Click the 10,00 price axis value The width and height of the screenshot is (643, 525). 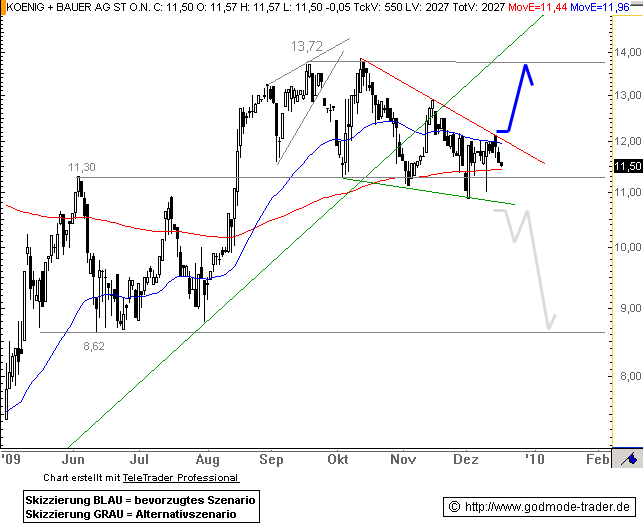click(x=627, y=247)
